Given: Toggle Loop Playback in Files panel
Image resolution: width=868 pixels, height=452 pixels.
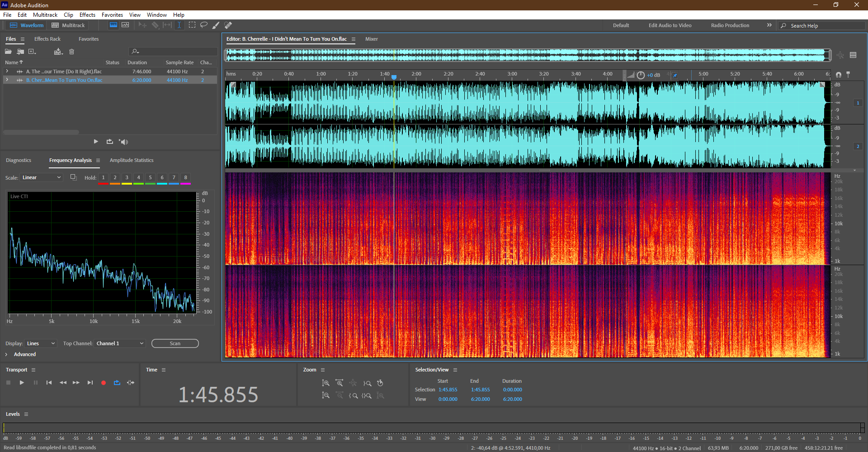Looking at the screenshot, I should click(x=109, y=142).
